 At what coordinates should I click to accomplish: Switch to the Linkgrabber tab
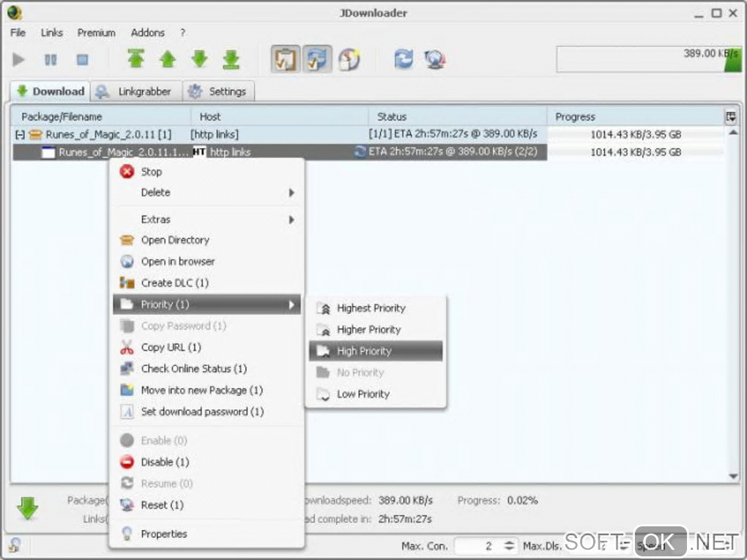click(x=136, y=92)
